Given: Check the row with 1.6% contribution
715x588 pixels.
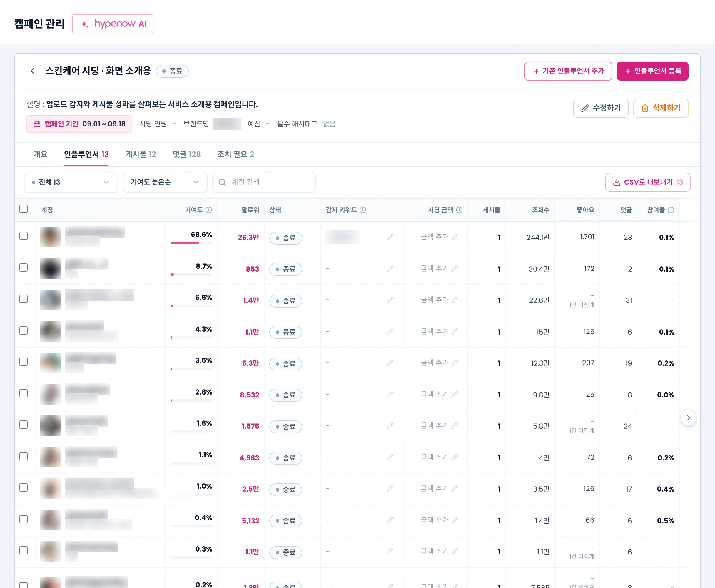Looking at the screenshot, I should point(24,425).
